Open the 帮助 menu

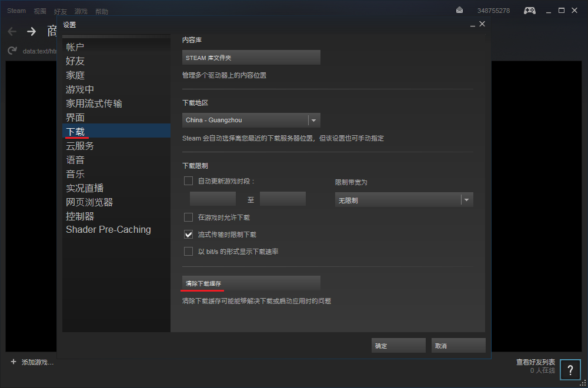102,12
